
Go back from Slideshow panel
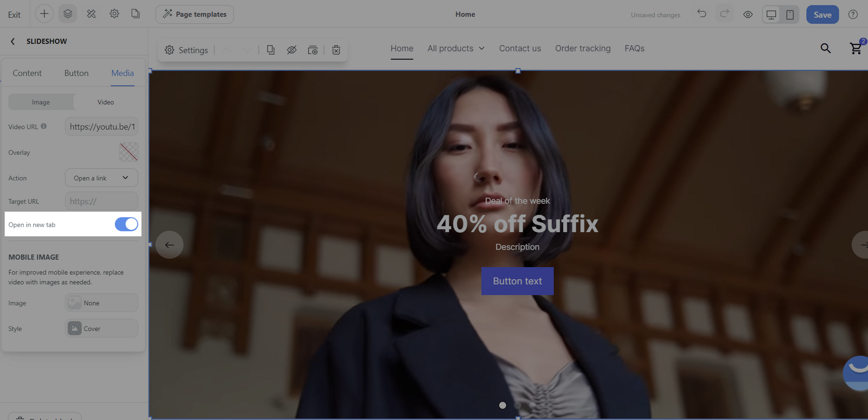[12, 41]
